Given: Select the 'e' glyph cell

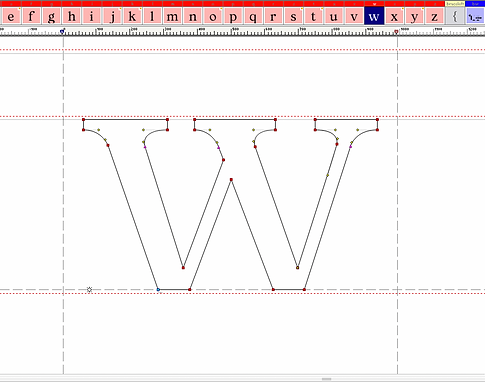Looking at the screenshot, I should click(11, 16).
